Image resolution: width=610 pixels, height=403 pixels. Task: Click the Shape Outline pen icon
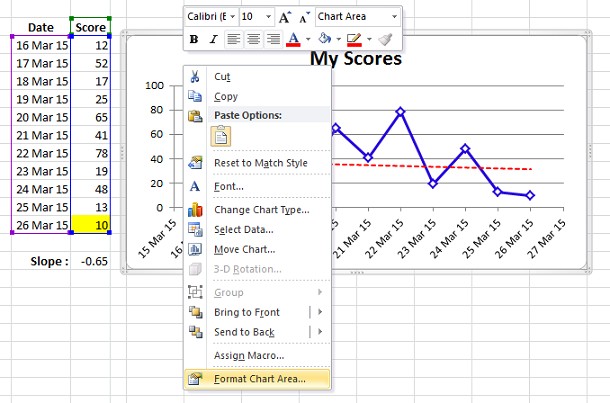(353, 39)
